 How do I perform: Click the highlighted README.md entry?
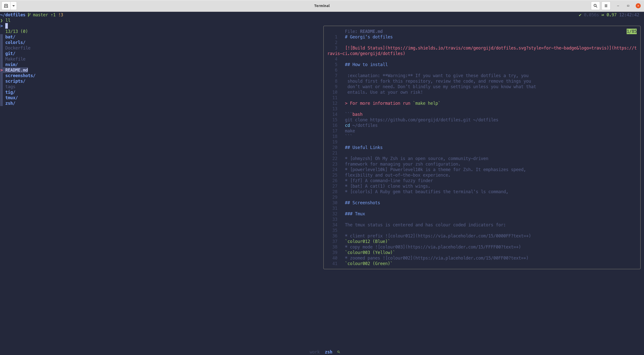(16, 70)
